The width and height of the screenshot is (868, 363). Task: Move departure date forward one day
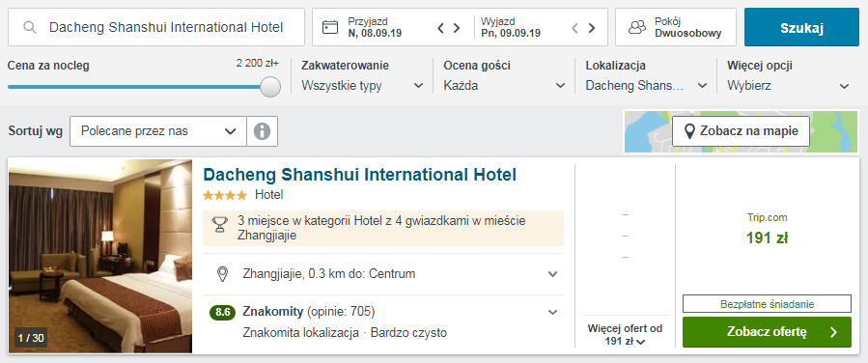592,28
